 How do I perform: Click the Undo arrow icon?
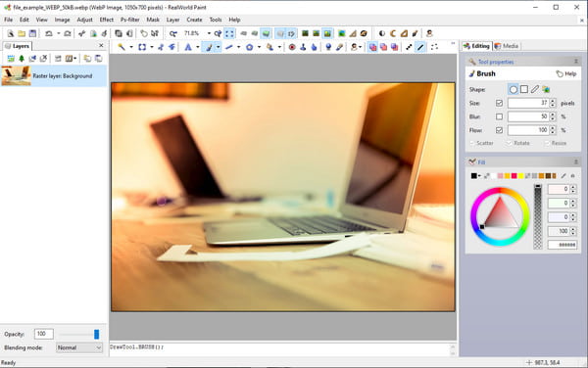[x=49, y=33]
